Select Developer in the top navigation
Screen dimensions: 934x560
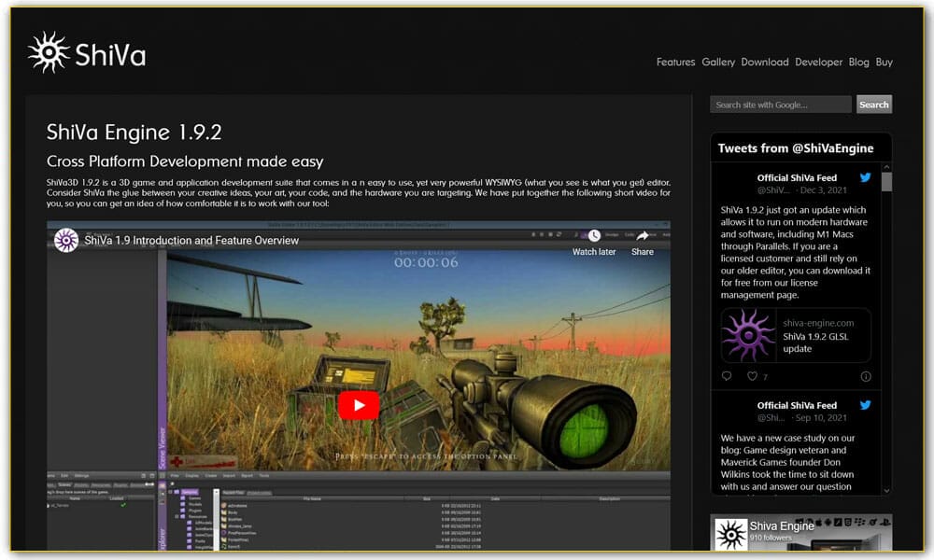tap(819, 62)
